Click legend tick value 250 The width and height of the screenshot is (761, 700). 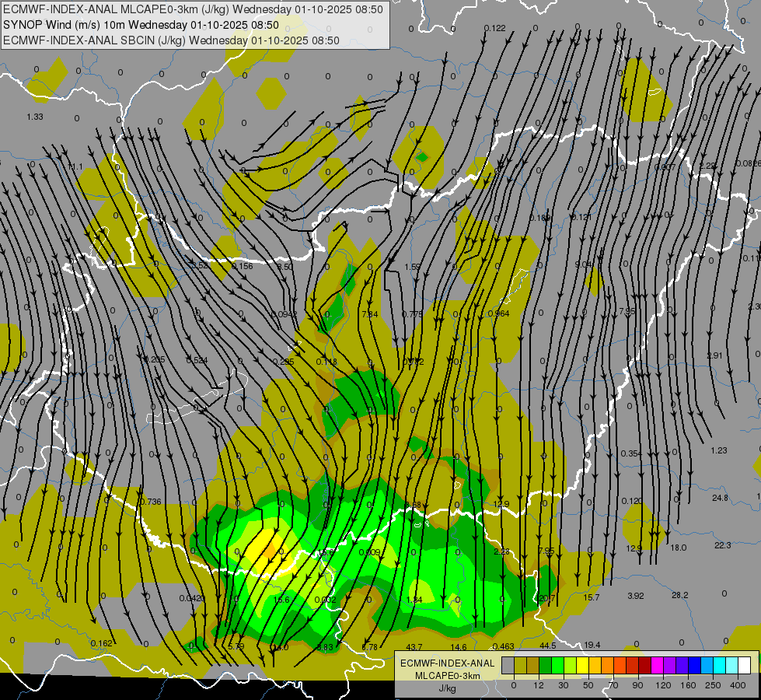coord(713,685)
